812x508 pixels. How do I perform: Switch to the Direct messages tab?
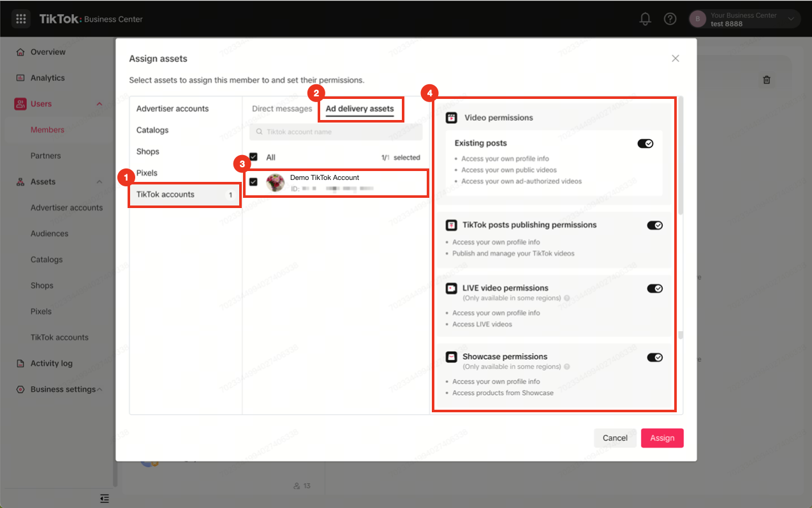[x=282, y=108]
